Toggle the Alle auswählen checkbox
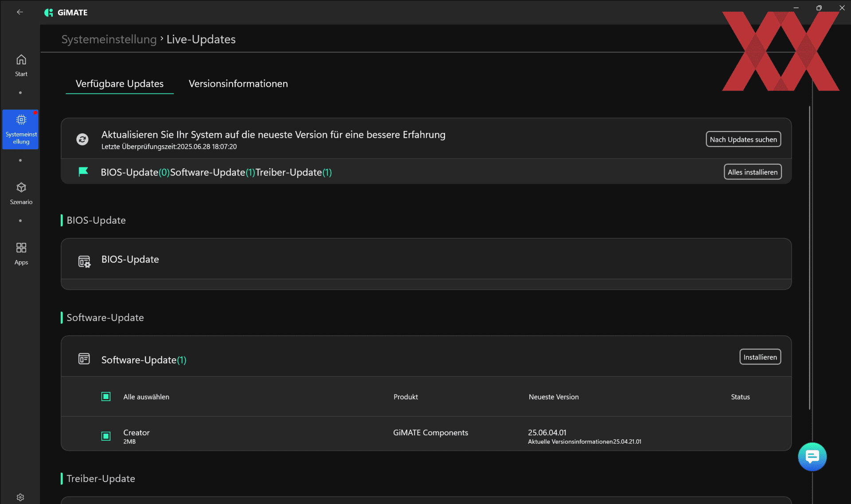Screen dimensions: 851x504 click(106, 396)
